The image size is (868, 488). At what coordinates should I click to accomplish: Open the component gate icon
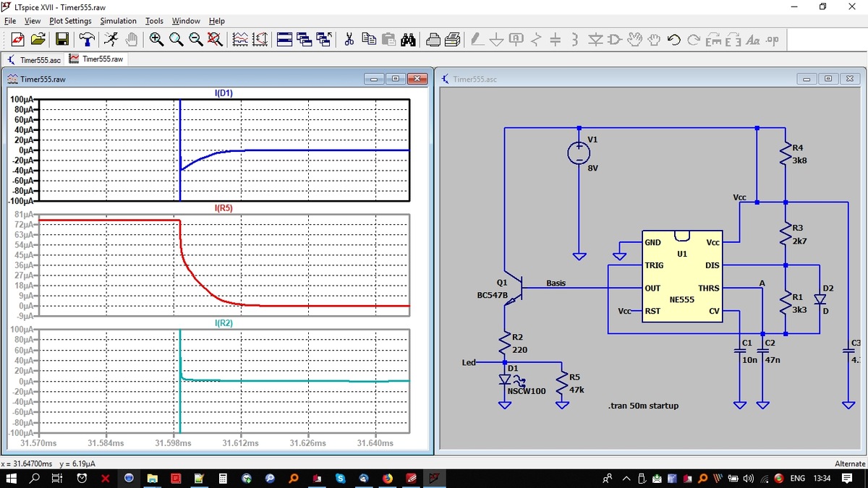pos(614,39)
